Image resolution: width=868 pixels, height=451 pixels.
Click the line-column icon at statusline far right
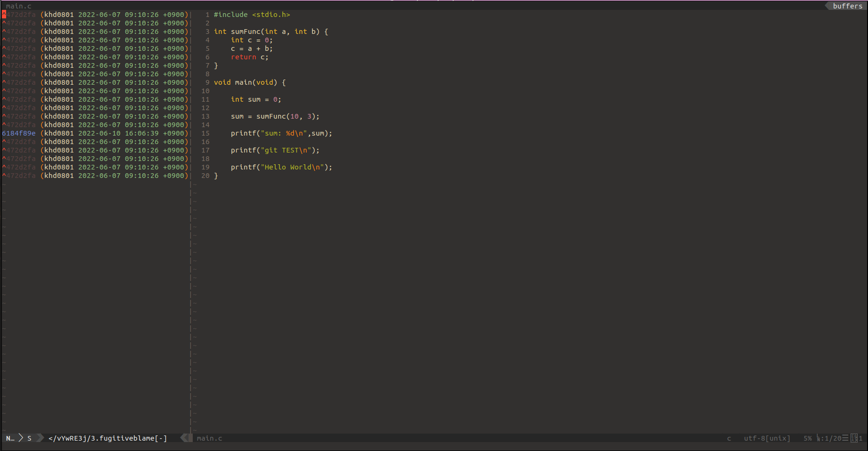(855, 438)
